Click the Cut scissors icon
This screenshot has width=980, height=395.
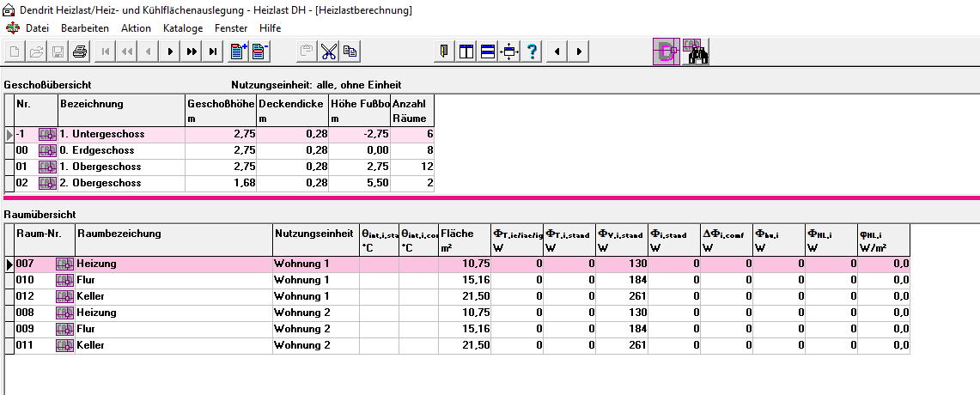coord(328,52)
